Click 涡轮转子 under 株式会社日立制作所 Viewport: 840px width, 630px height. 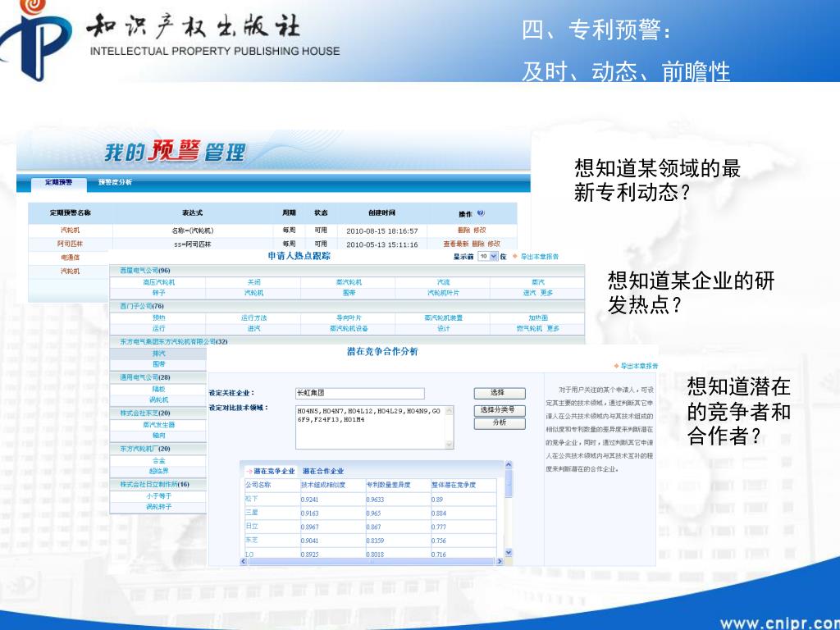tap(158, 507)
